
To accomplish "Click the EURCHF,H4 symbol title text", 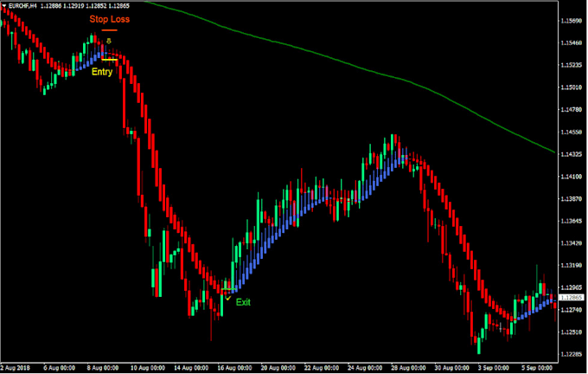I will 22,6.
